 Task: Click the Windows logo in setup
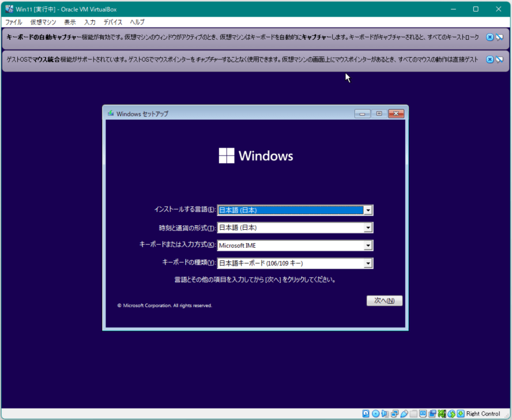click(x=255, y=156)
